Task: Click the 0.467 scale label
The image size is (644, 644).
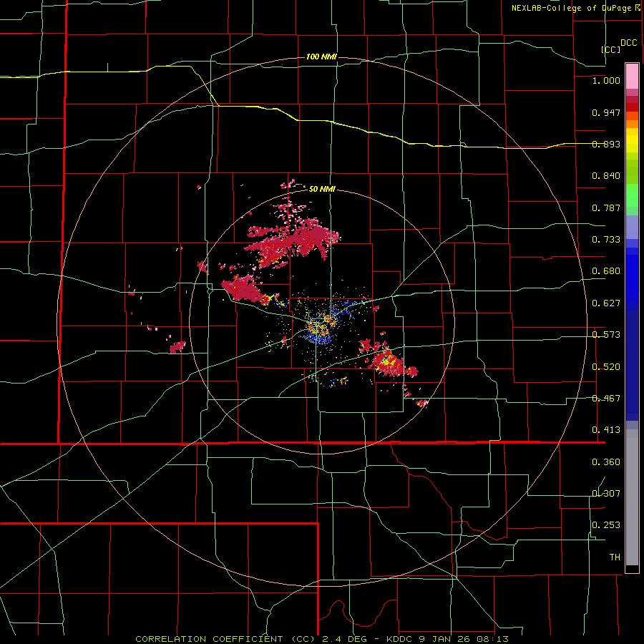Action: click(606, 399)
